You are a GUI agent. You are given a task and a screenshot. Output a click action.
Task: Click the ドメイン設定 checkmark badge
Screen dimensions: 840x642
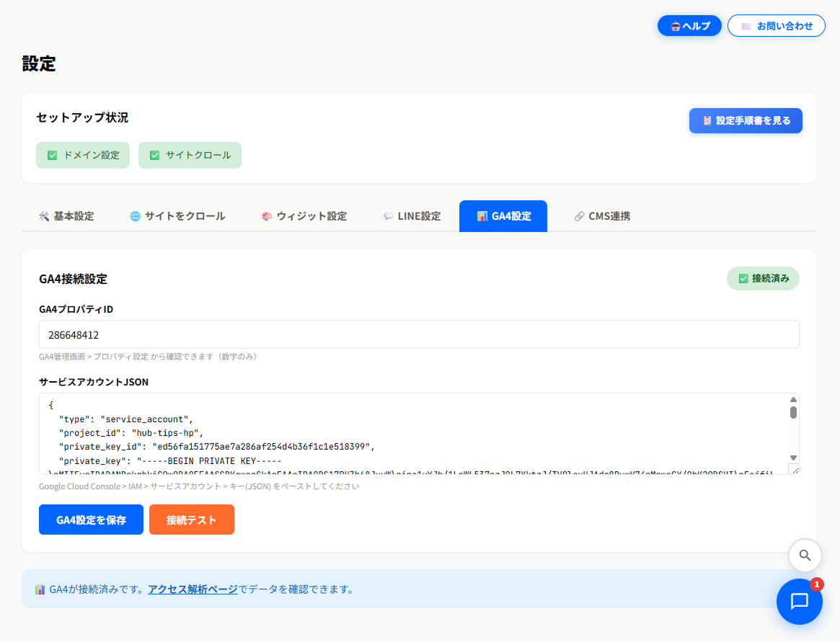pyautogui.click(x=83, y=155)
